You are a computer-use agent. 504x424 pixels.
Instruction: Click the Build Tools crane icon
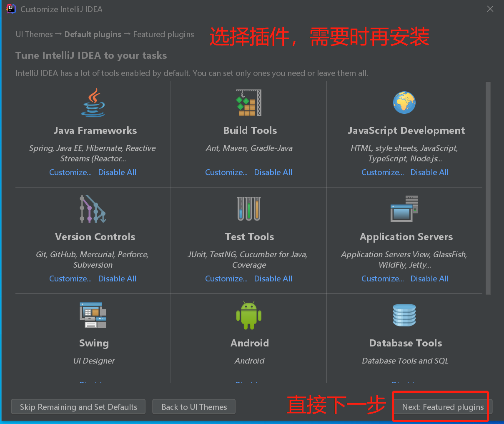click(x=249, y=103)
